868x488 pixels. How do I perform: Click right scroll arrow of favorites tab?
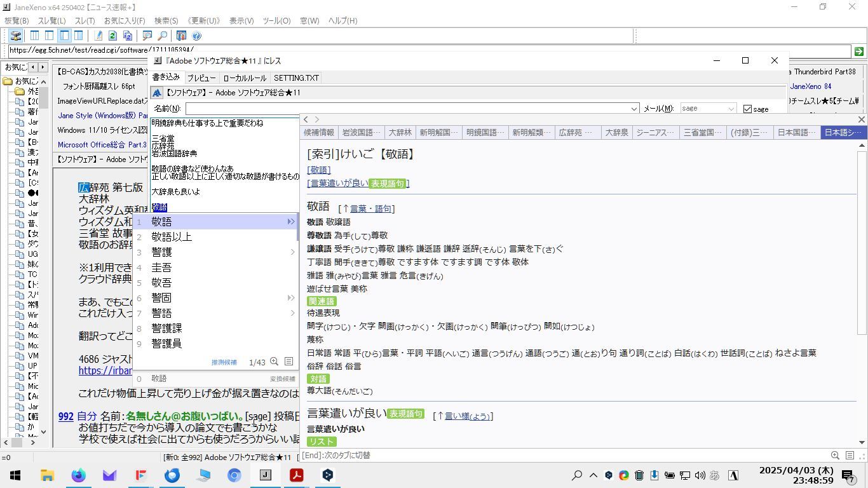coord(43,67)
